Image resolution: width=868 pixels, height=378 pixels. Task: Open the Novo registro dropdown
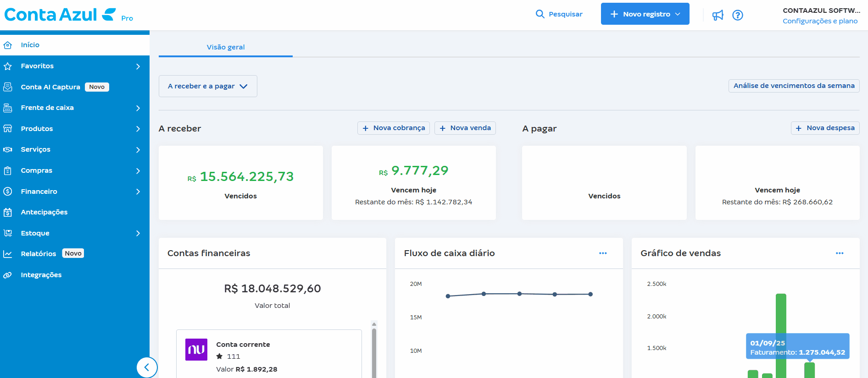645,14
